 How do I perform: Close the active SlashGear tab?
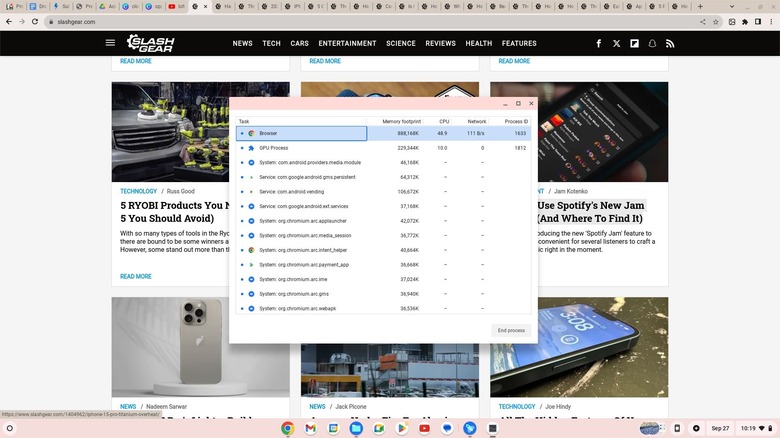coord(205,6)
